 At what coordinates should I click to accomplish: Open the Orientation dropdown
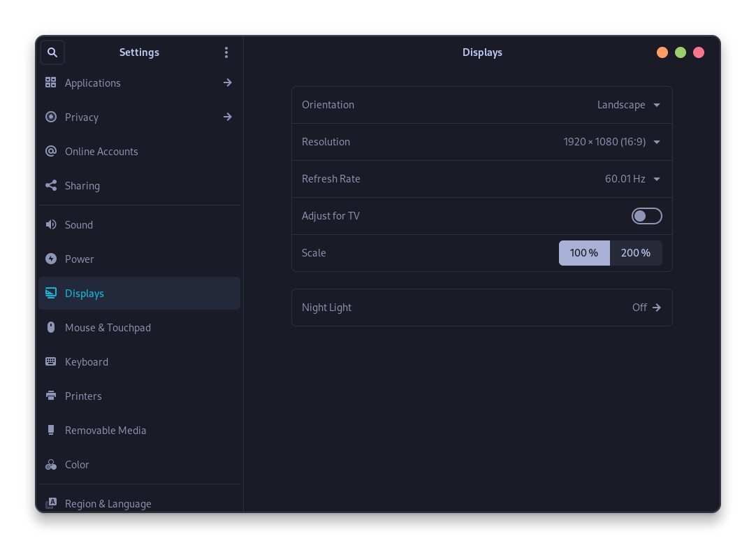628,104
